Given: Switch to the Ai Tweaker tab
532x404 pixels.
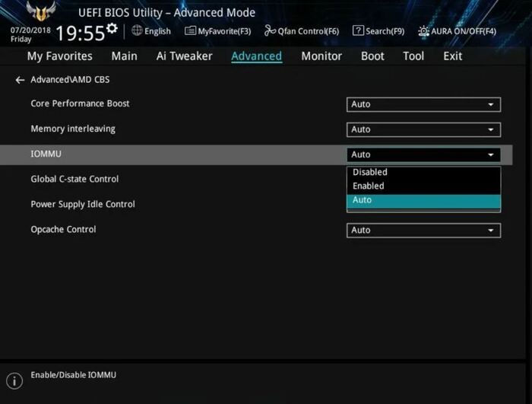Looking at the screenshot, I should pos(184,56).
